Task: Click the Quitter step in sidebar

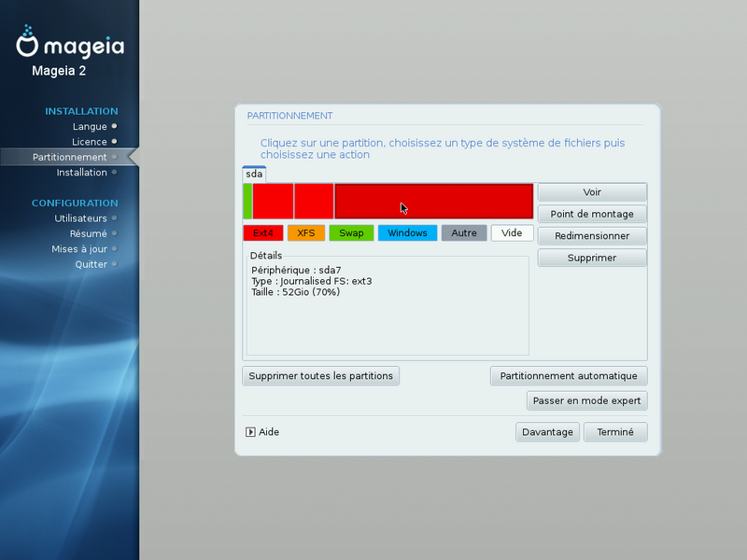Action: tap(91, 264)
